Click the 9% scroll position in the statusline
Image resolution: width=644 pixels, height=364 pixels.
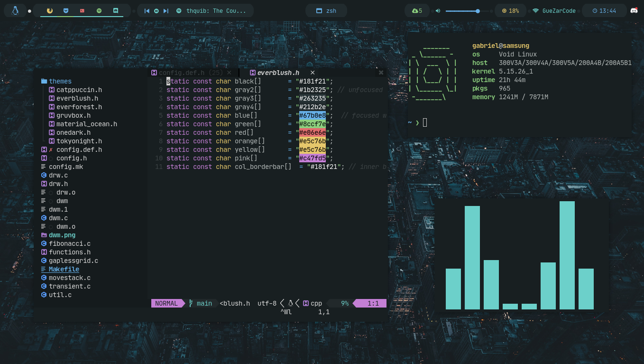(x=345, y=303)
